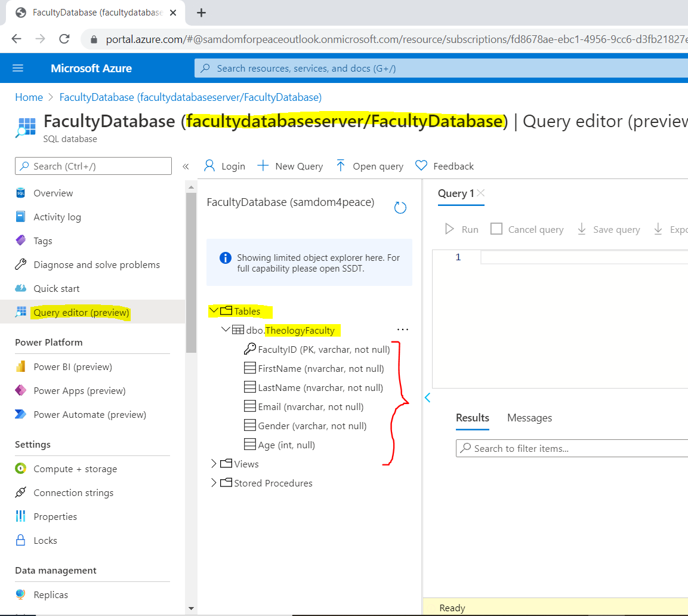Click the column icon next to Age
This screenshot has height=616, width=688.
tap(249, 444)
